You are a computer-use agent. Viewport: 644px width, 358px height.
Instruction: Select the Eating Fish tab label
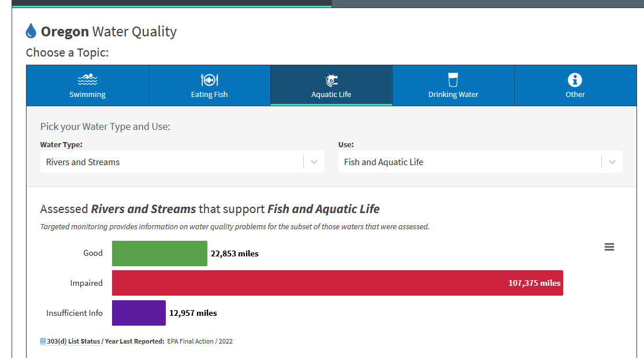click(209, 95)
